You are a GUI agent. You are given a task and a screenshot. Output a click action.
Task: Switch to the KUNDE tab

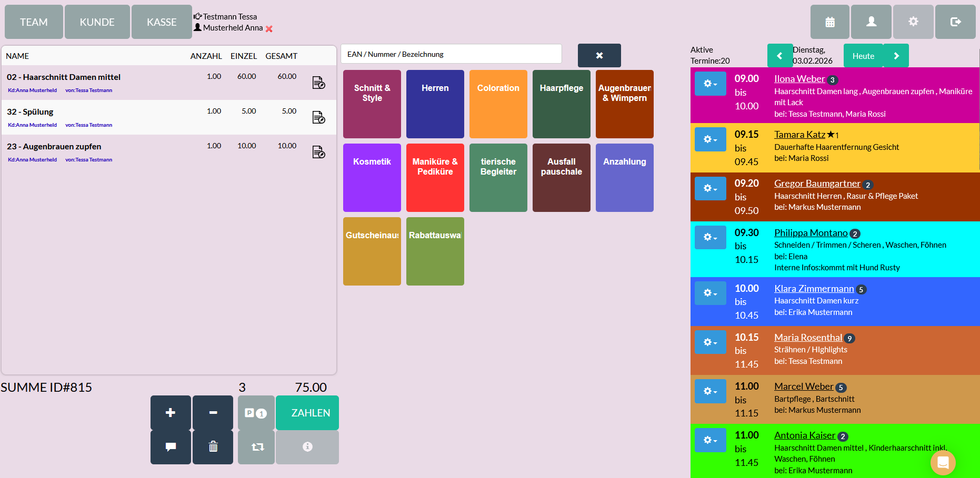tap(97, 22)
